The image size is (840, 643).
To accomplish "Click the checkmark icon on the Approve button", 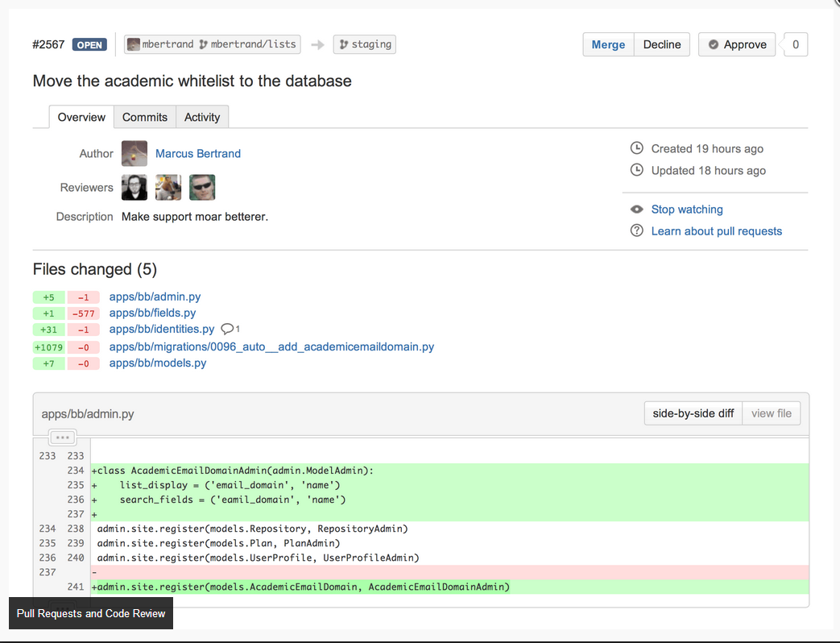I will coord(714,44).
